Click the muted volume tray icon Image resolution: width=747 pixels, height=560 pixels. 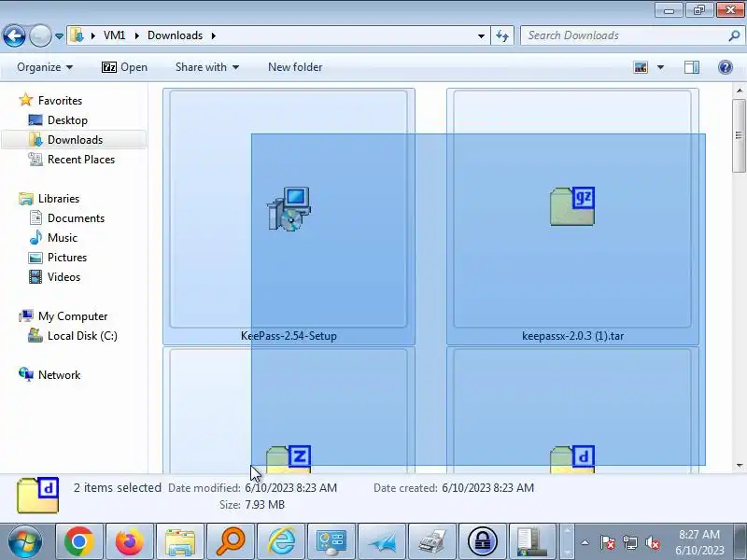click(x=652, y=542)
